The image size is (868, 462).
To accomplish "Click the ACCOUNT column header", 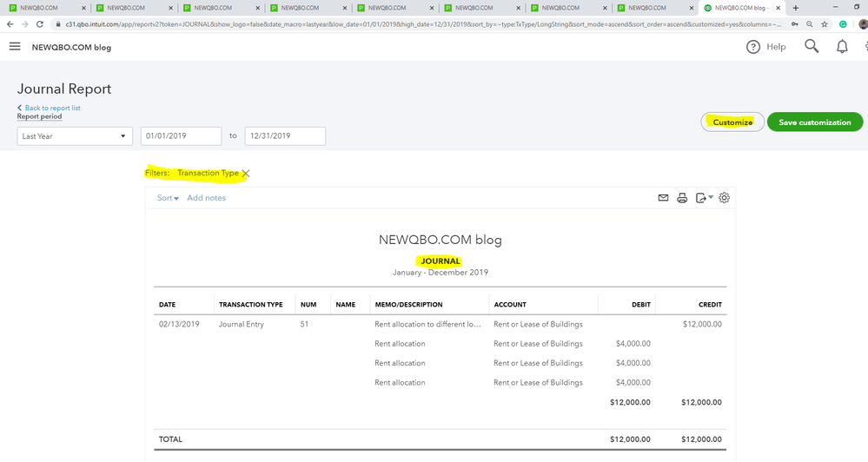I will tap(510, 304).
